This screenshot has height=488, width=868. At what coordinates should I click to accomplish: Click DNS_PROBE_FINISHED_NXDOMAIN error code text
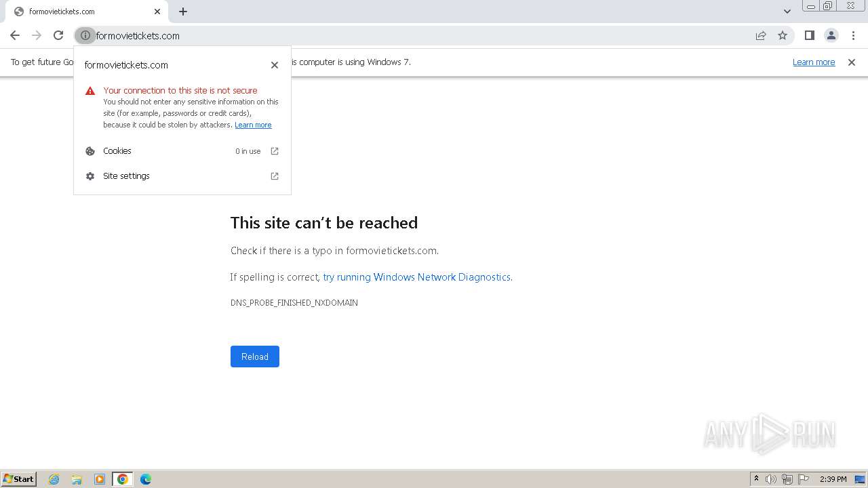(x=294, y=303)
